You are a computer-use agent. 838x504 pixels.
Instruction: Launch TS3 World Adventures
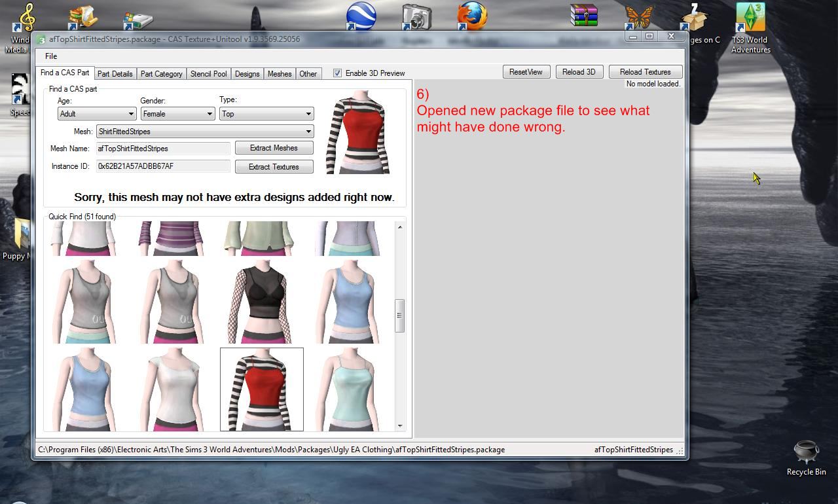(x=750, y=16)
